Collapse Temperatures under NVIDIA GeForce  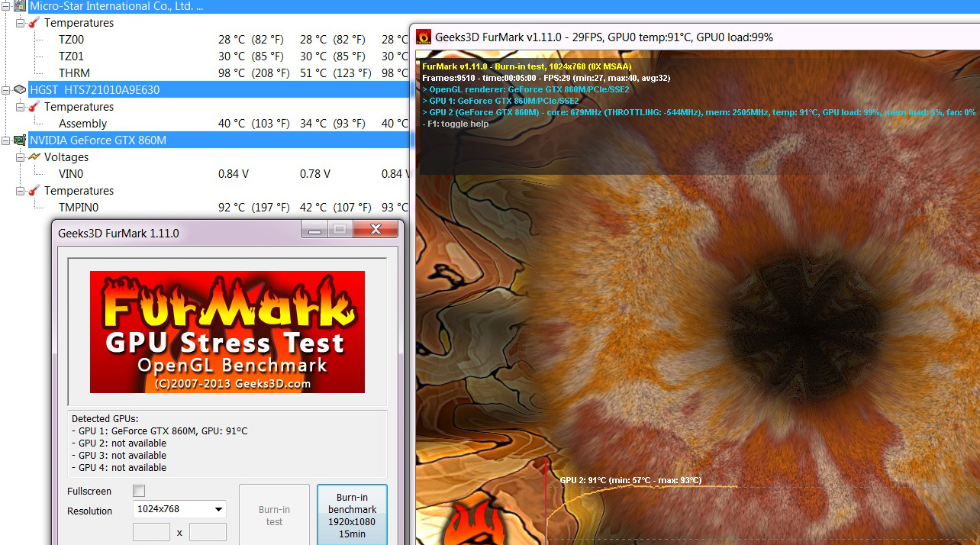pos(20,191)
